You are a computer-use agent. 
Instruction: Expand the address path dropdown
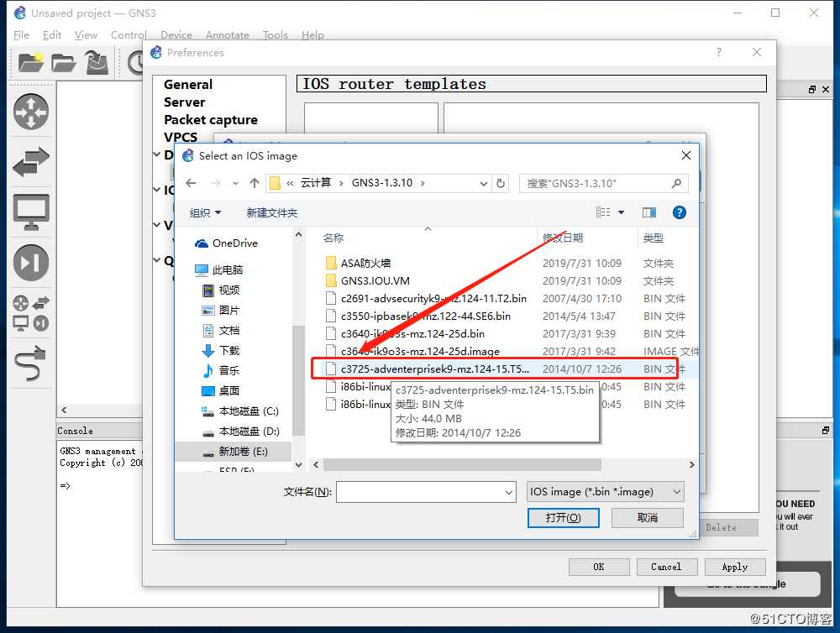point(483,183)
